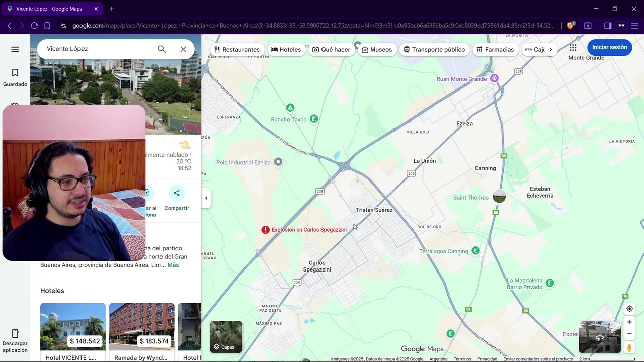Click the La Unión map label
The image size is (644, 362).
pos(425,161)
